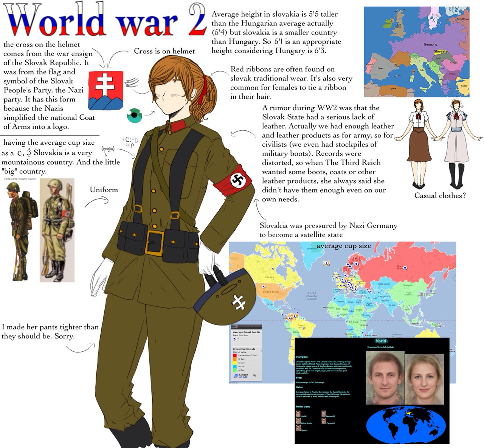
Task: Open the 'Carpathid' similar type link
Action: point(328,421)
